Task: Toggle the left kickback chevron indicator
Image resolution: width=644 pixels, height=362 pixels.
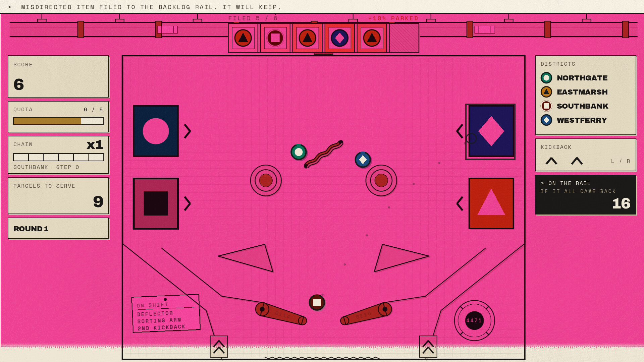Action: (551, 161)
